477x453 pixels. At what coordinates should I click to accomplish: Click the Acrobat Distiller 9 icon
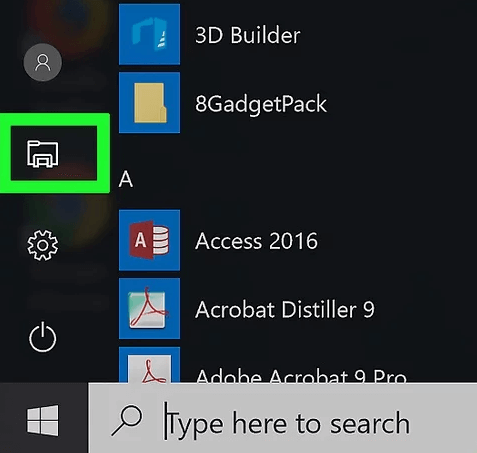[x=149, y=309]
